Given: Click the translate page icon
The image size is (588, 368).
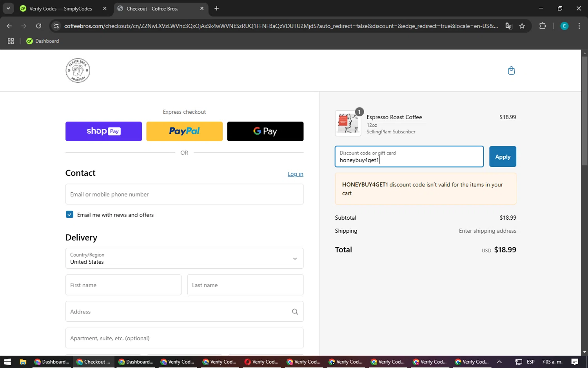Looking at the screenshot, I should (509, 26).
